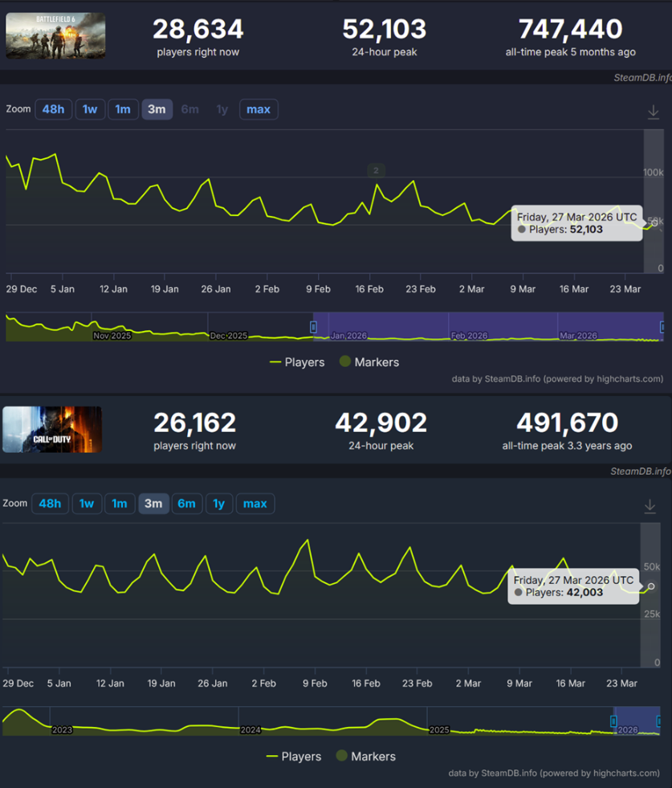The width and height of the screenshot is (672, 788).
Task: Click the 26,162 players right now value
Action: [x=195, y=423]
